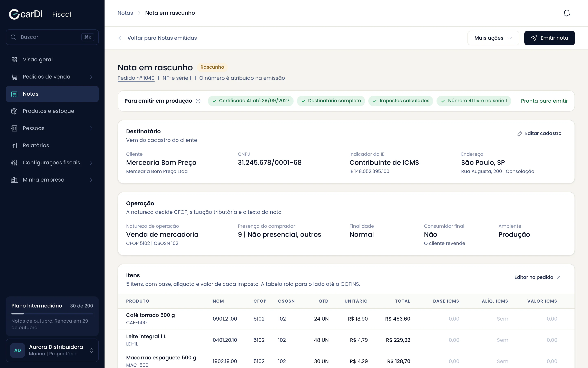Click the AD avatar of Aurora Distribuidora
This screenshot has width=588, height=368.
click(18, 350)
